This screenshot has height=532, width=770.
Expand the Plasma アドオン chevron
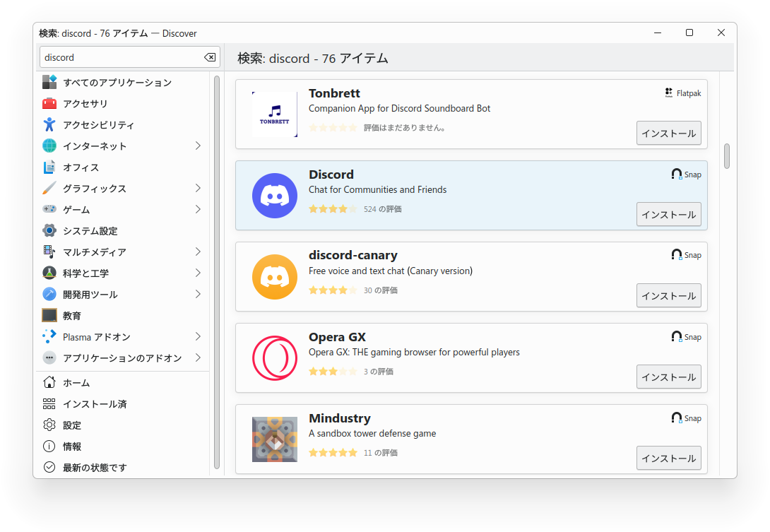(x=198, y=336)
